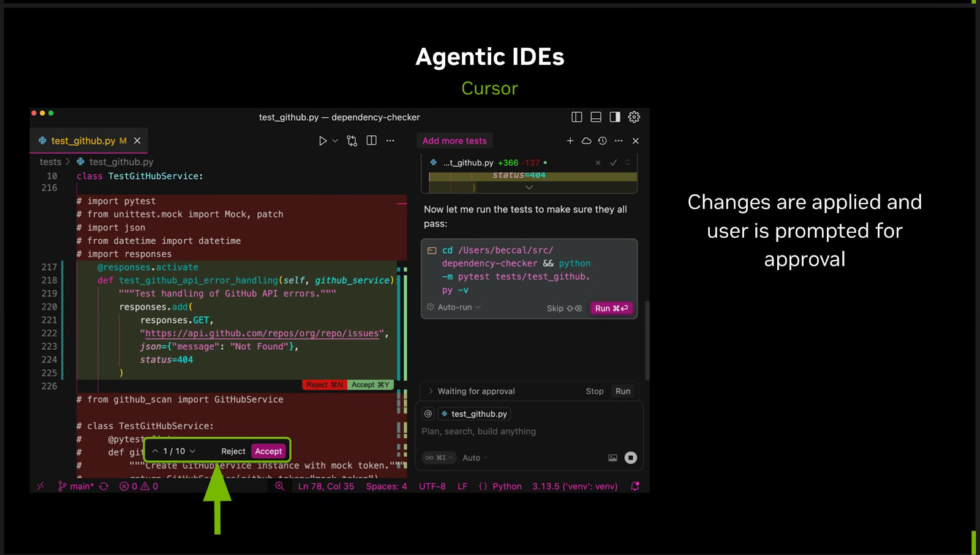Click Accept in the floating review bar
Screen dimensions: 980x555
(268, 451)
